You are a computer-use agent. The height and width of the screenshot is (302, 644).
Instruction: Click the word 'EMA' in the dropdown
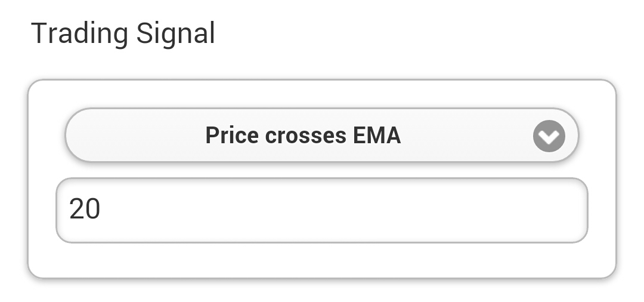click(x=376, y=136)
